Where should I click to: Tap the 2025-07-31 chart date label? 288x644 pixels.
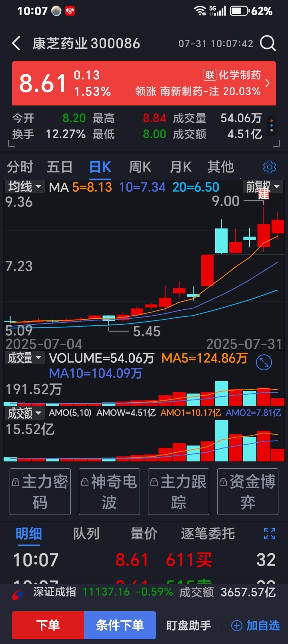244,344
